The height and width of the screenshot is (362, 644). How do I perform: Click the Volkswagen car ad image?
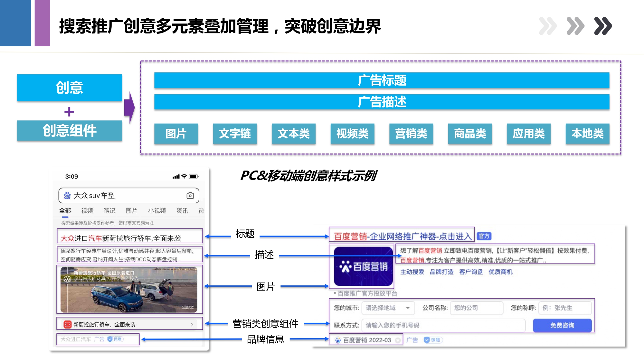(129, 290)
